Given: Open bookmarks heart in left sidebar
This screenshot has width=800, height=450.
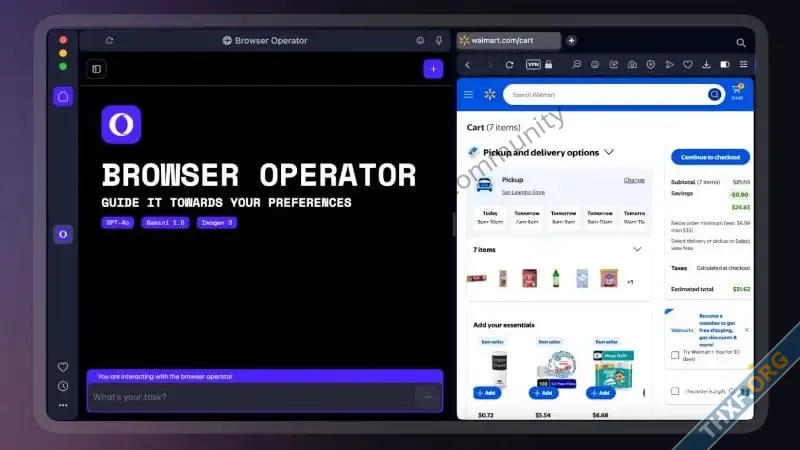Looking at the screenshot, I should pyautogui.click(x=63, y=367).
